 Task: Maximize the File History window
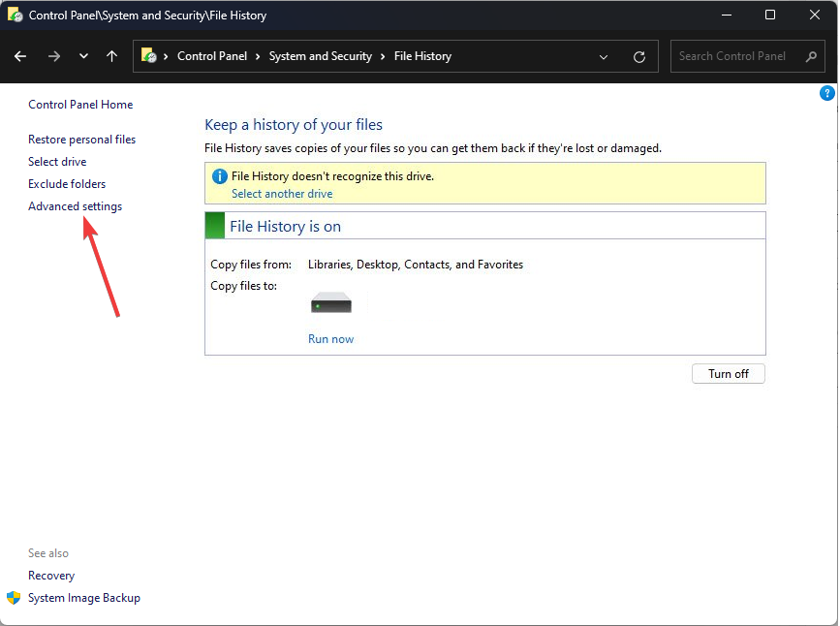770,15
